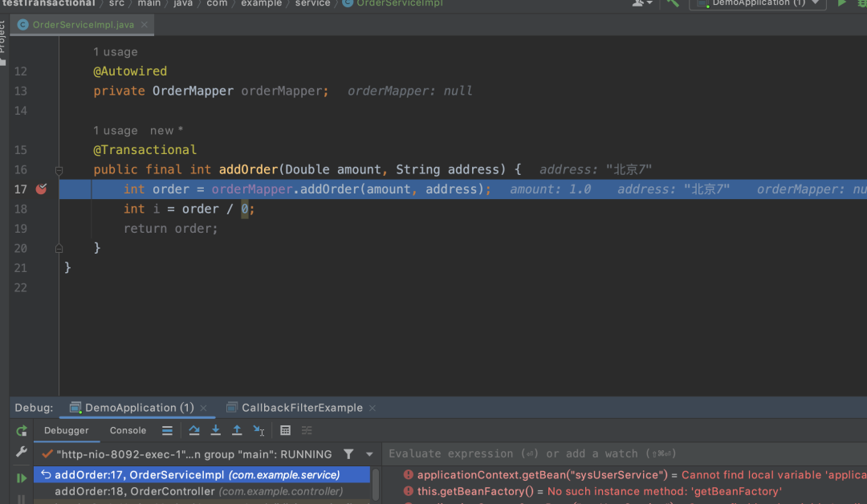Open the Project tool window sidebar button
This screenshot has height=504, width=867.
click(x=2, y=43)
